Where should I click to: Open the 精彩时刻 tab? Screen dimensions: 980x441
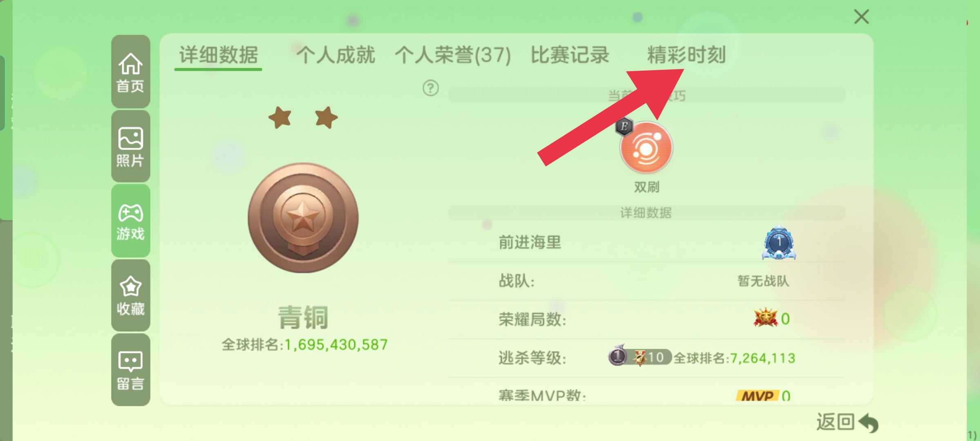(x=686, y=56)
